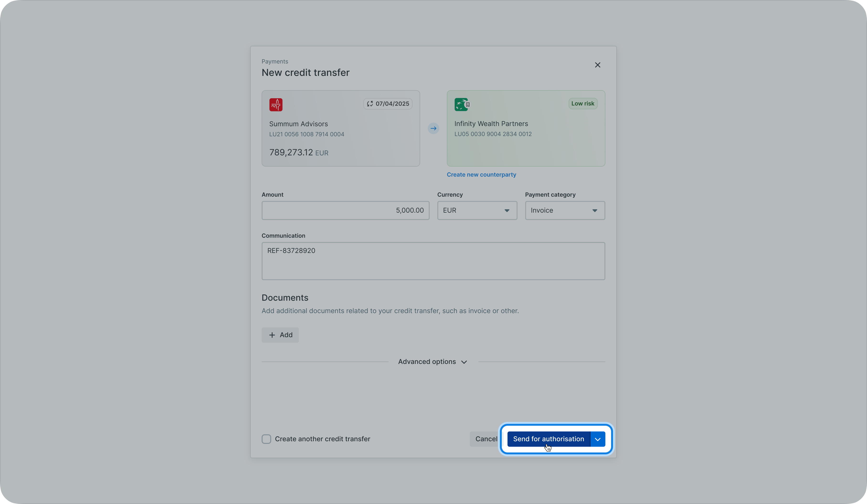
Task: Click the plus icon on the Add button
Action: pos(272,335)
